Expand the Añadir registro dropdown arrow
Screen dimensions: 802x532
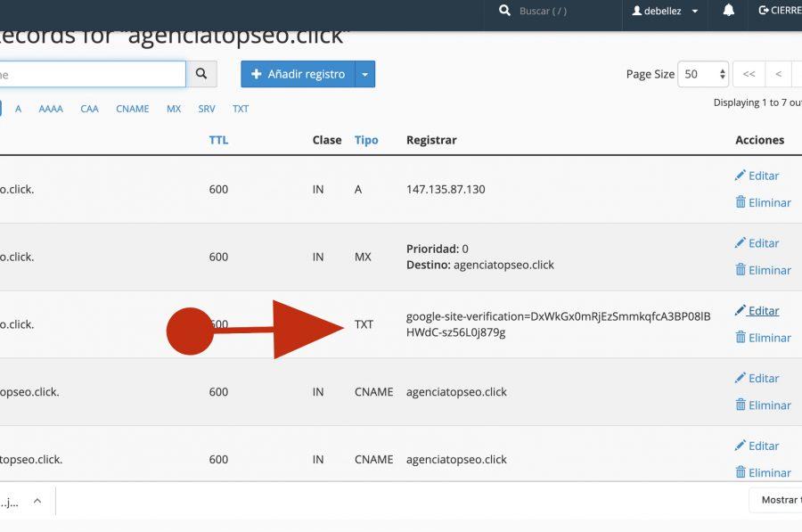(365, 74)
